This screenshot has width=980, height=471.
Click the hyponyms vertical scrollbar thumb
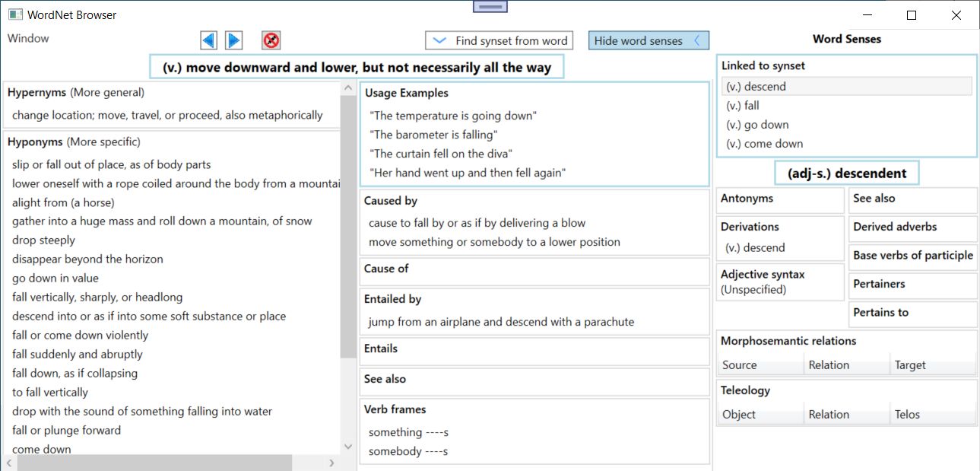coord(348,226)
